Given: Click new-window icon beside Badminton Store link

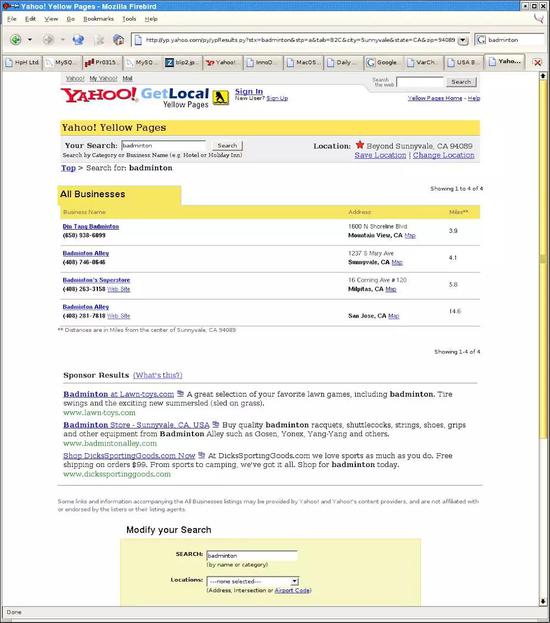Looking at the screenshot, I should [216, 424].
